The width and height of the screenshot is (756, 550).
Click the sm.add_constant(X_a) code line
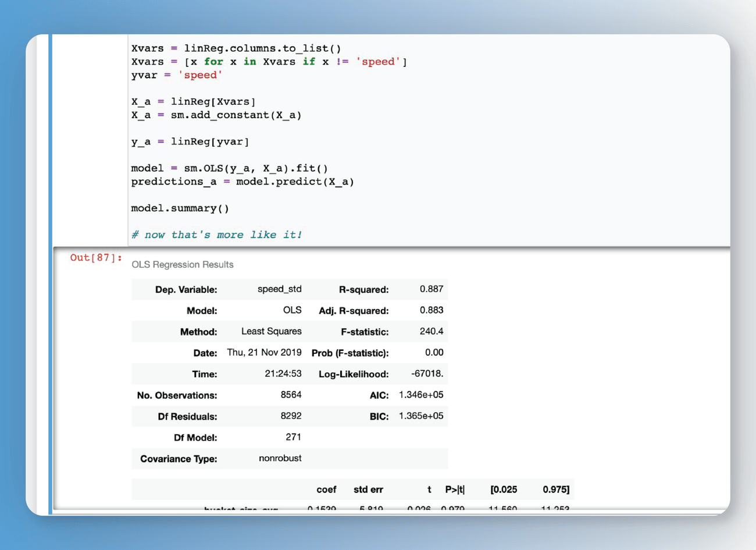216,115
